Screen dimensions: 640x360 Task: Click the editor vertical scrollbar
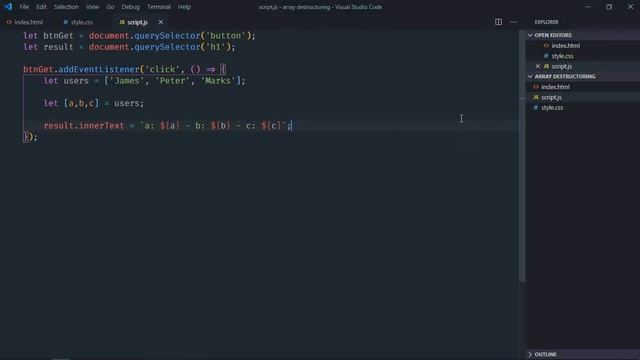[522, 156]
